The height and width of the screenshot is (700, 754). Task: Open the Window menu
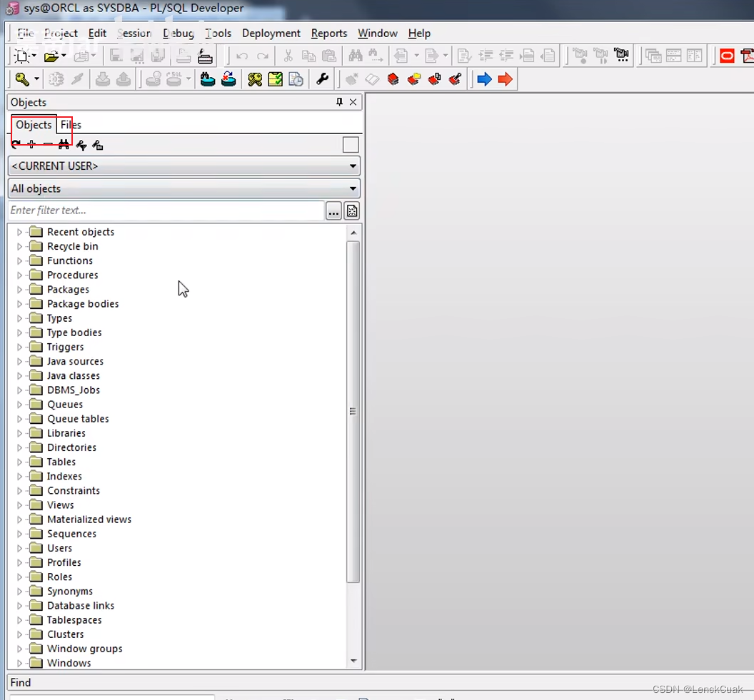click(378, 33)
